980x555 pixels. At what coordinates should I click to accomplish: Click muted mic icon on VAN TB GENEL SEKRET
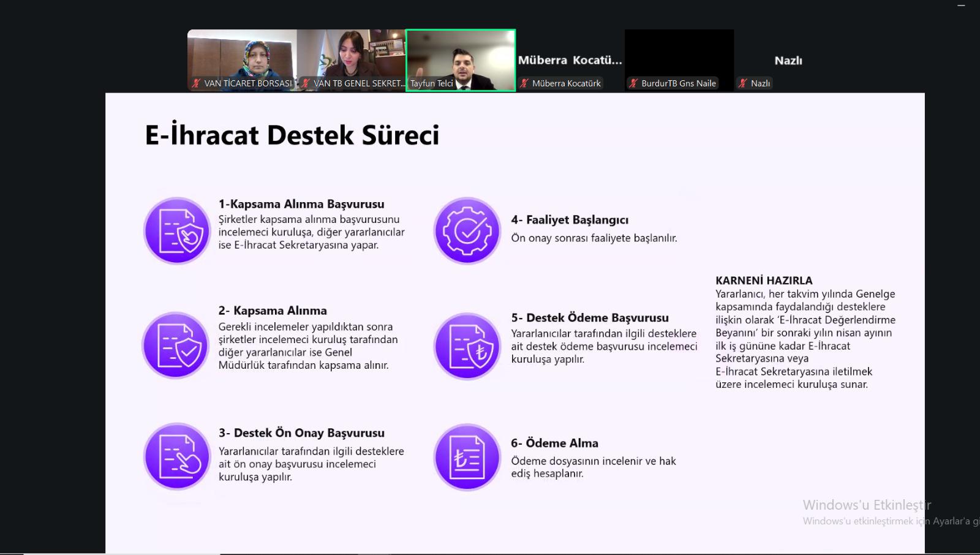point(305,83)
